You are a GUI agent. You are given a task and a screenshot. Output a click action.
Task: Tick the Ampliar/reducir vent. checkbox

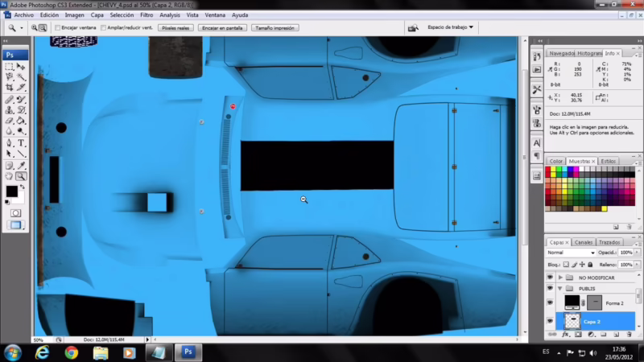pyautogui.click(x=104, y=27)
